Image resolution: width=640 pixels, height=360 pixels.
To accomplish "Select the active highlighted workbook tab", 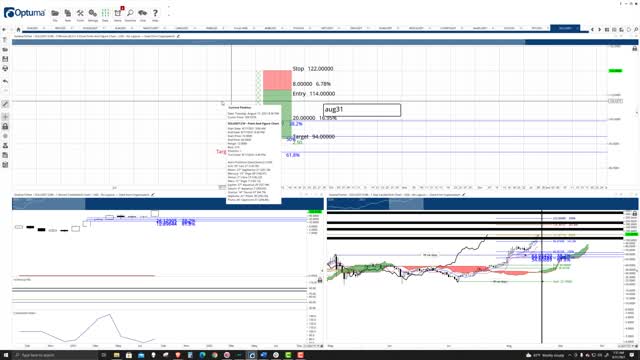I will click(x=565, y=28).
